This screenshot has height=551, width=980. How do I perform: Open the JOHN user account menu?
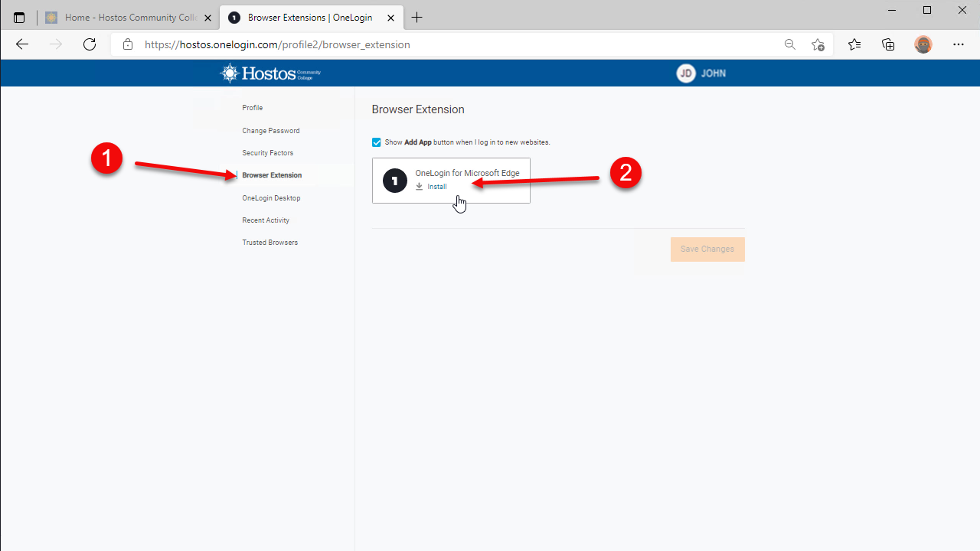[x=701, y=73]
